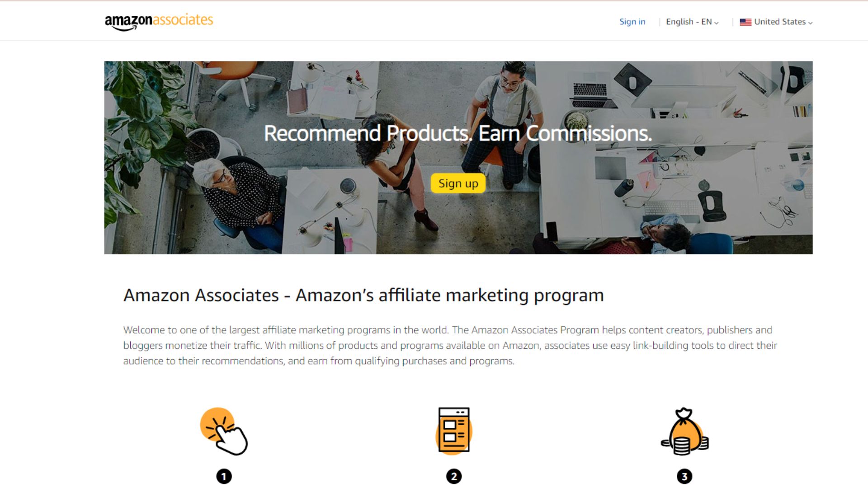The width and height of the screenshot is (868, 488).
Task: Click the welcome paragraph text
Action: (450, 345)
